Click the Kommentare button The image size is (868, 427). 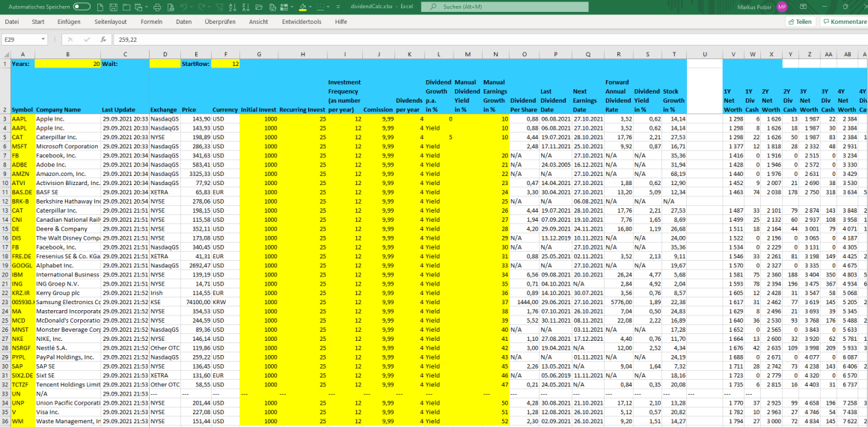[x=844, y=22]
